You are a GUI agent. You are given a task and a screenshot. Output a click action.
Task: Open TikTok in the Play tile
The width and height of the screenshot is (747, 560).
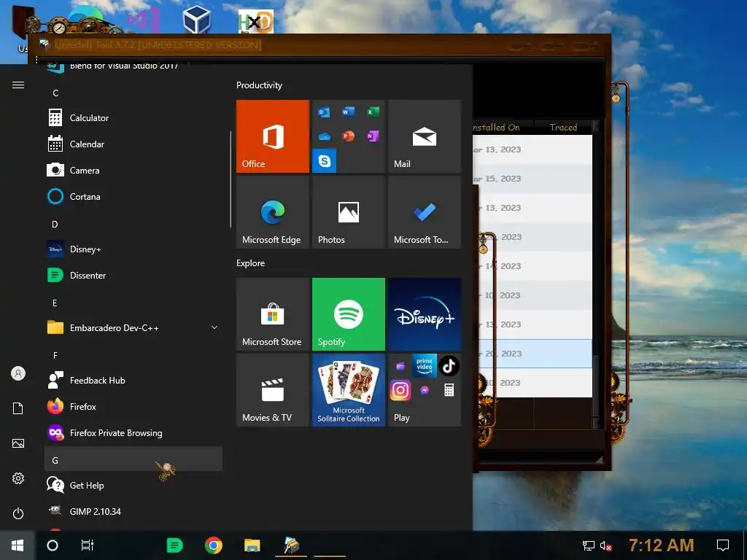click(449, 366)
